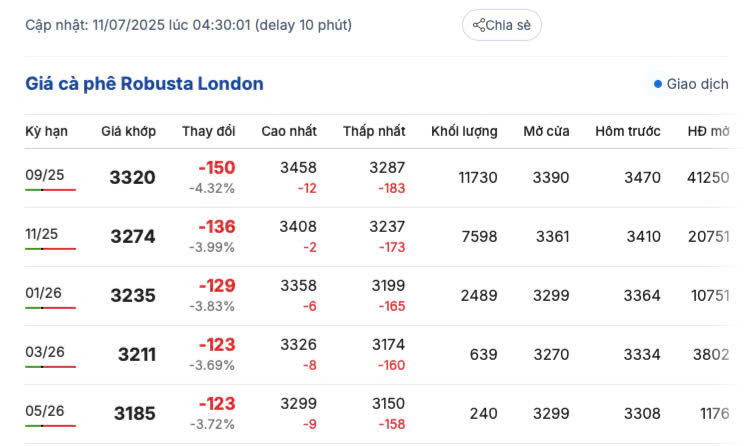Open the Giá cà phê Robusta London heading
Image resolution: width=756 pixels, height=446 pixels.
point(144,84)
